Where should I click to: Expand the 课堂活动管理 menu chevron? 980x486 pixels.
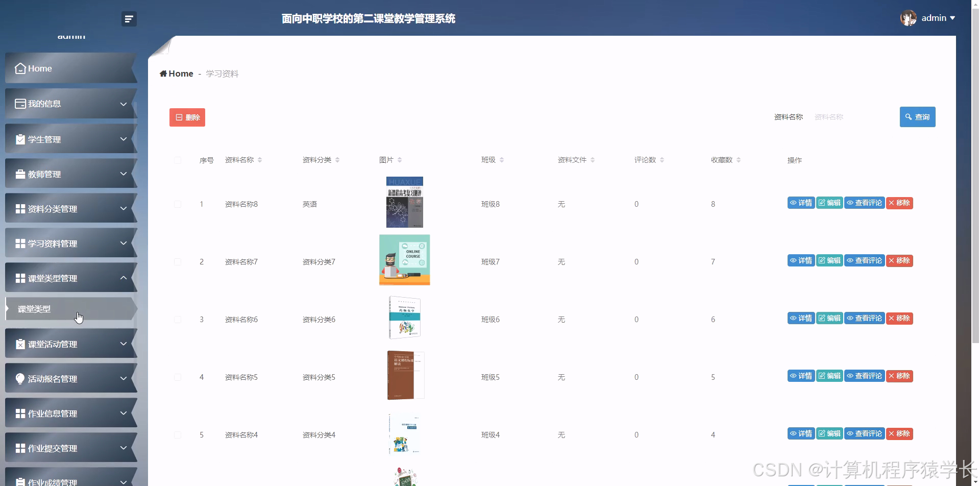[124, 344]
